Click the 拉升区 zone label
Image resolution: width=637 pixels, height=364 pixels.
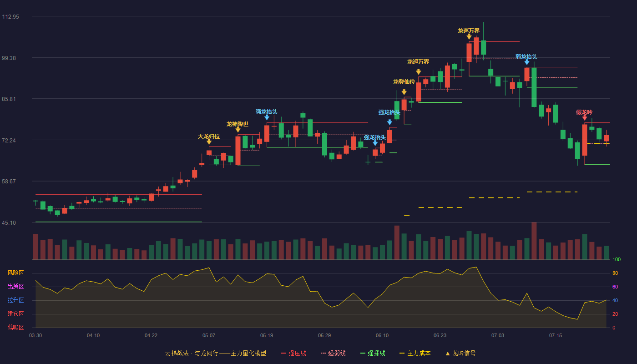15,300
